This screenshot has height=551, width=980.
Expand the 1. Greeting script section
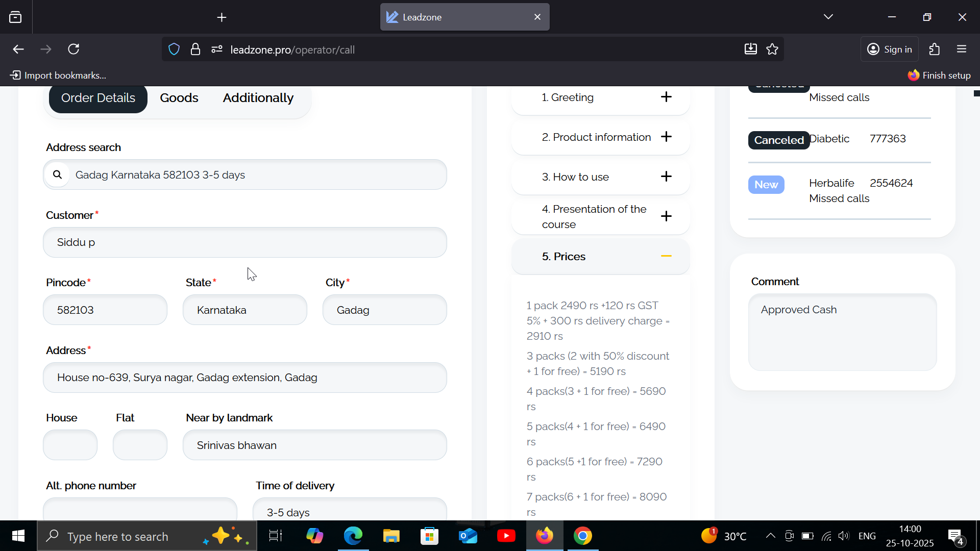point(666,97)
